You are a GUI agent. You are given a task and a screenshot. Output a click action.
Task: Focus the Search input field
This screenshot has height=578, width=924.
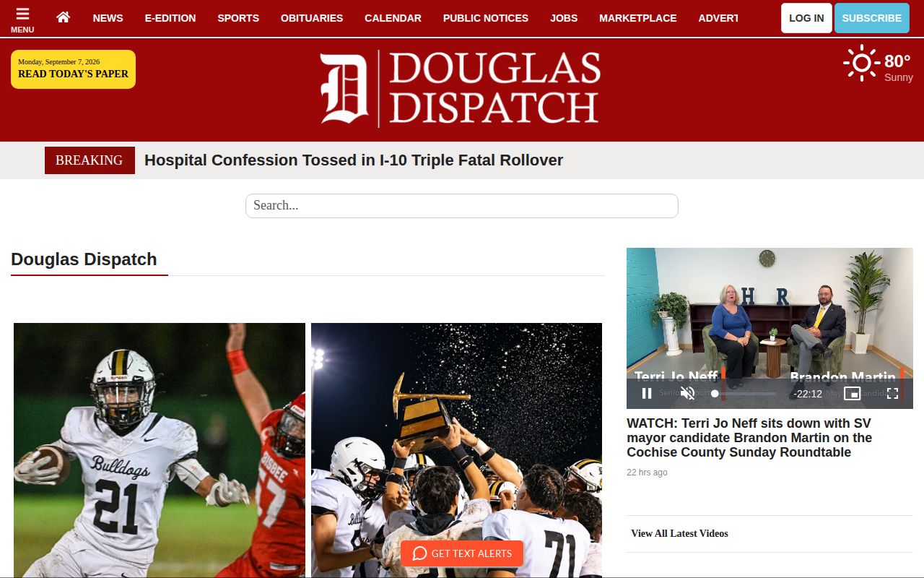tap(462, 206)
